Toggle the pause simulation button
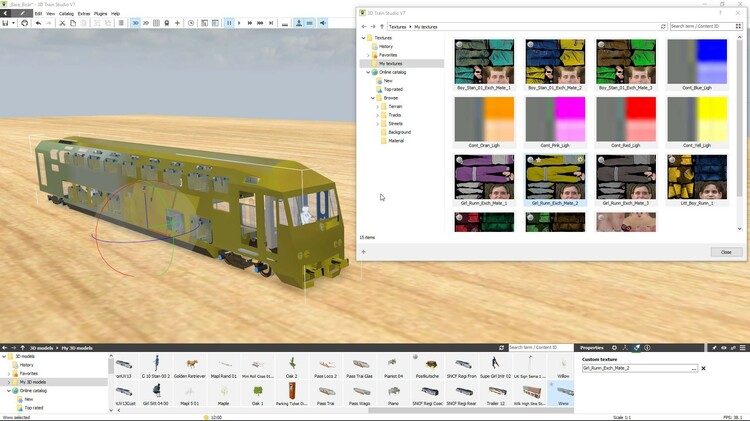 (230, 23)
